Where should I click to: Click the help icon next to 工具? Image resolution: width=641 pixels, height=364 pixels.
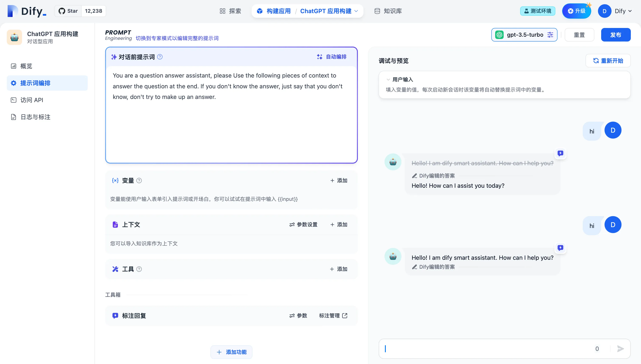(139, 269)
